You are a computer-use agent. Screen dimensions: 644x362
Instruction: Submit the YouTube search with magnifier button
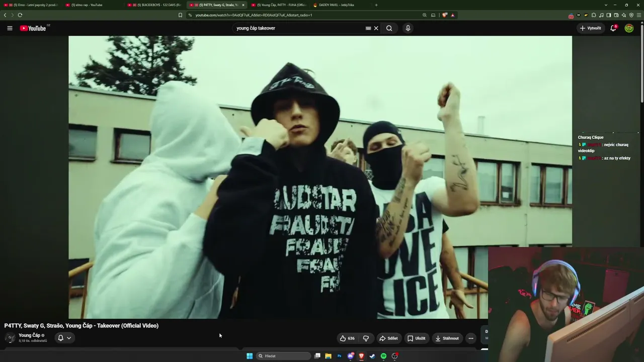(x=389, y=28)
